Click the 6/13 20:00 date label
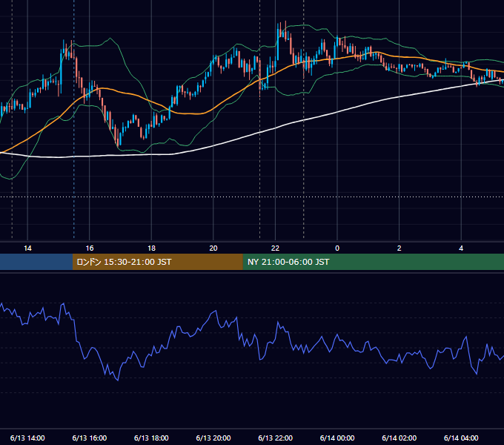Screen dimensions: 504x445 coord(213,438)
